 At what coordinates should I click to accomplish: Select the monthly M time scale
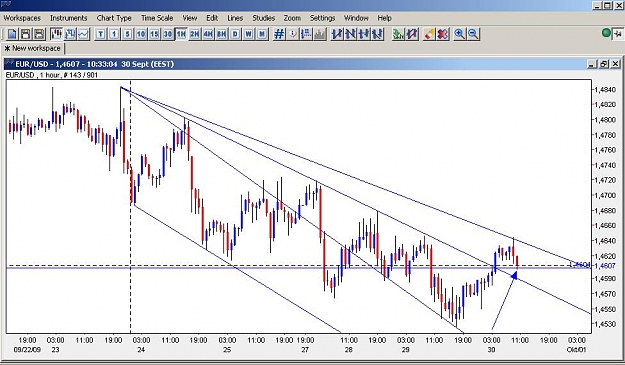pos(262,34)
